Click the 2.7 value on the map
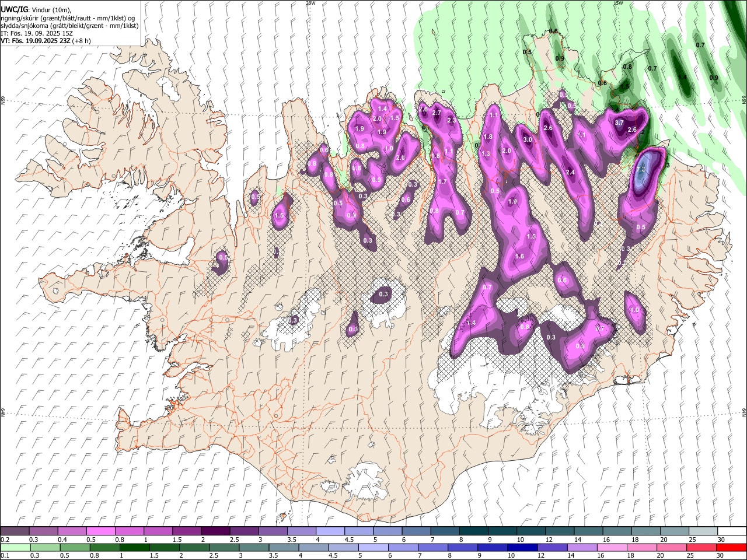This screenshot has height=560, width=747. [437, 113]
